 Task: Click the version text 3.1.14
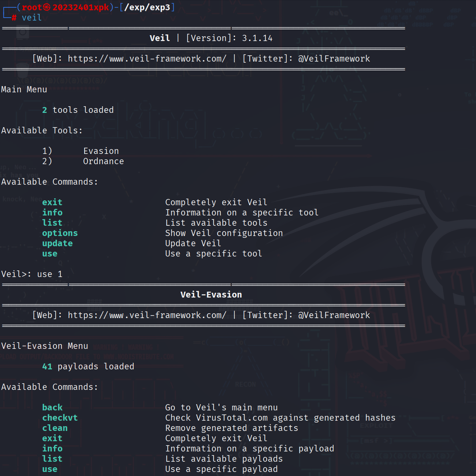click(x=257, y=38)
